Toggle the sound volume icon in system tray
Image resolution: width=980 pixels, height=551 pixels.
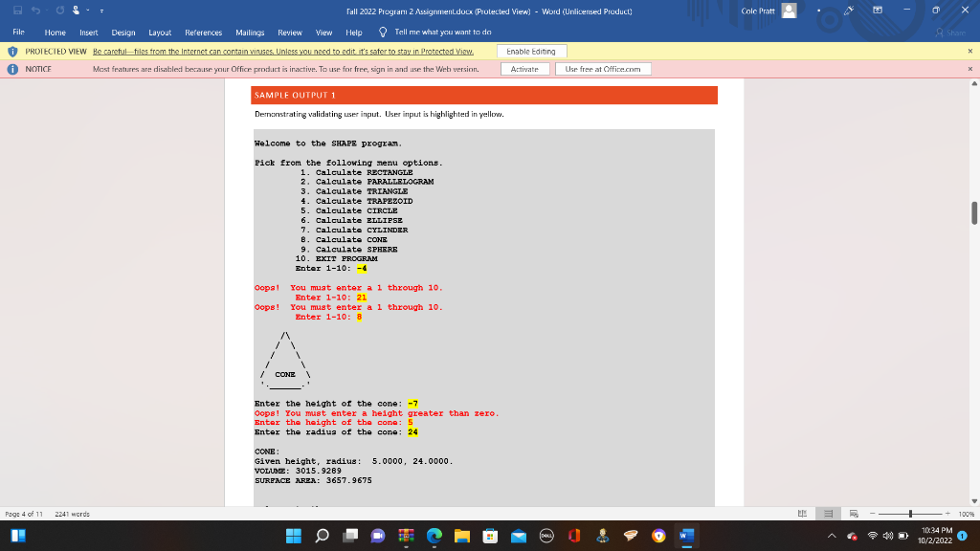click(x=888, y=536)
